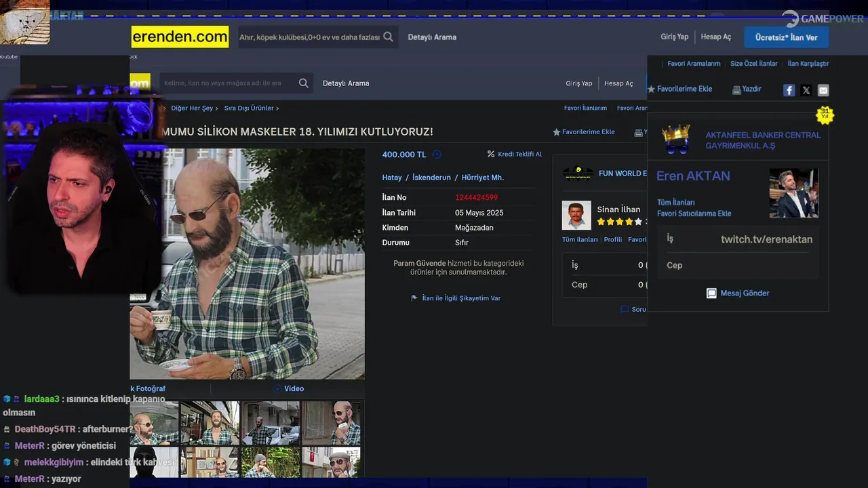This screenshot has height=488, width=868.
Task: Click the FUN WORLD store logo
Action: (x=578, y=174)
